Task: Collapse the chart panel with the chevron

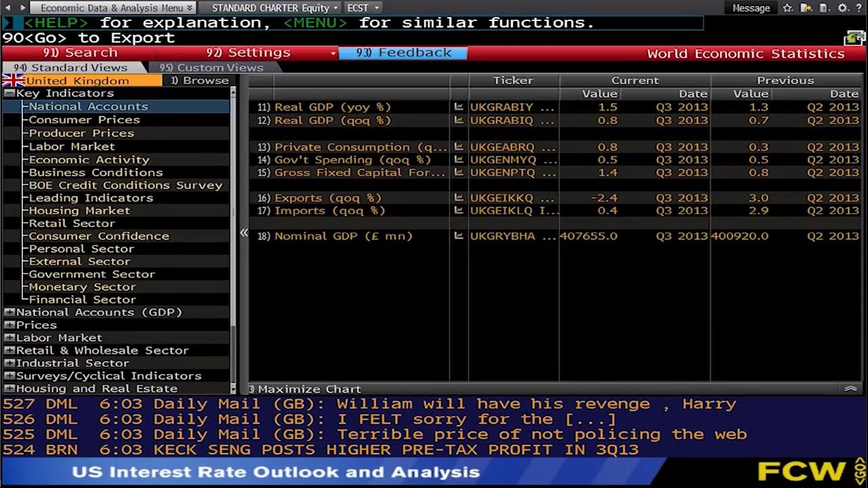Action: click(x=851, y=388)
